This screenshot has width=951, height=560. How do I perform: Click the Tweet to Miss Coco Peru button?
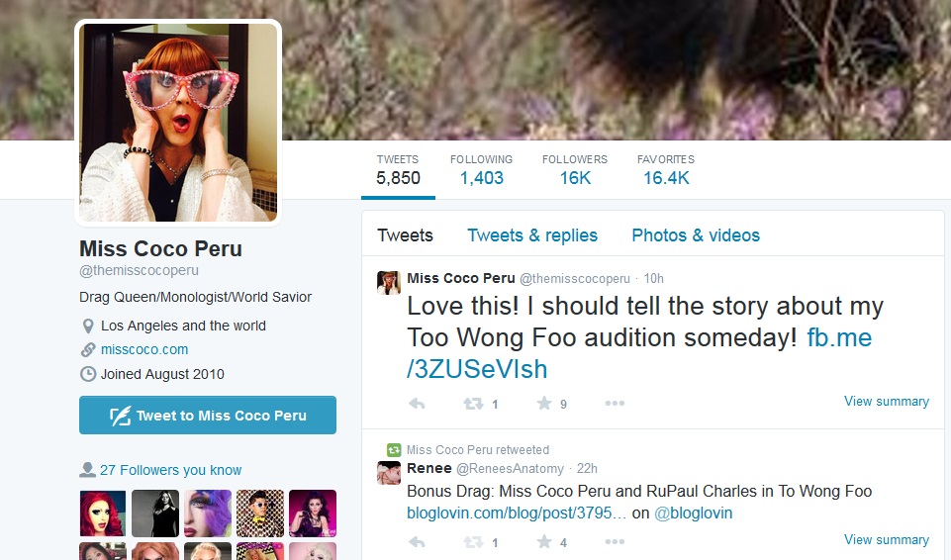(x=208, y=416)
